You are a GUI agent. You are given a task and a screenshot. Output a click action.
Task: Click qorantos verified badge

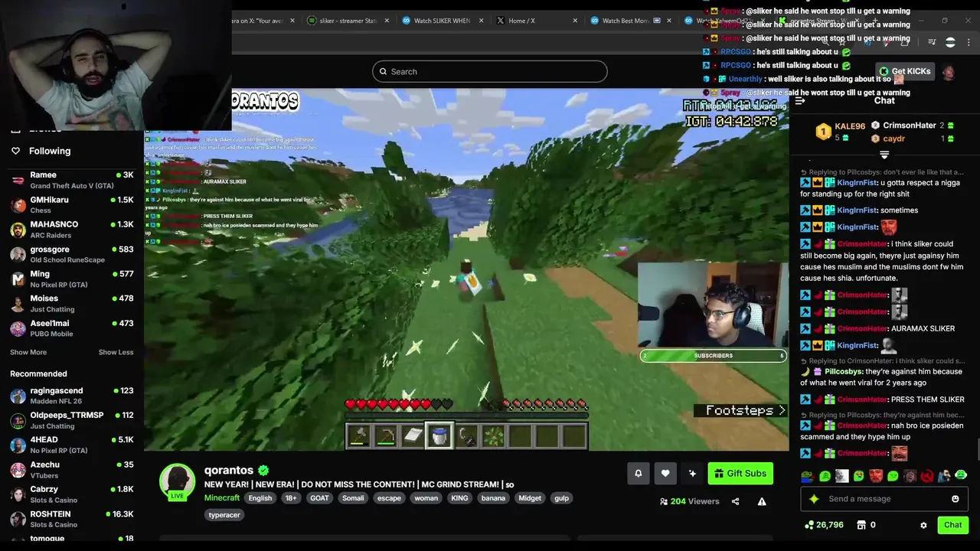pyautogui.click(x=263, y=470)
